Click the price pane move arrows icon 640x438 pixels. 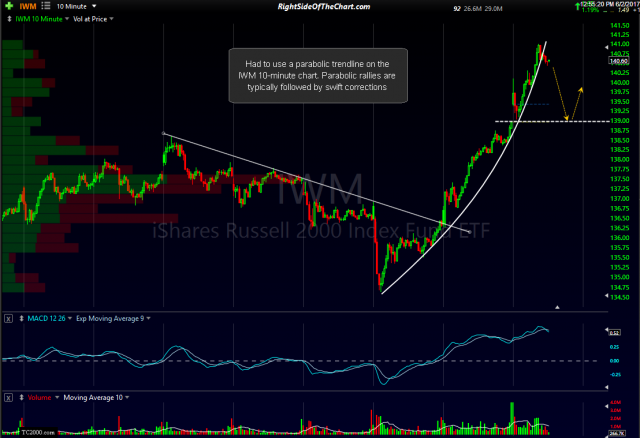point(9,19)
